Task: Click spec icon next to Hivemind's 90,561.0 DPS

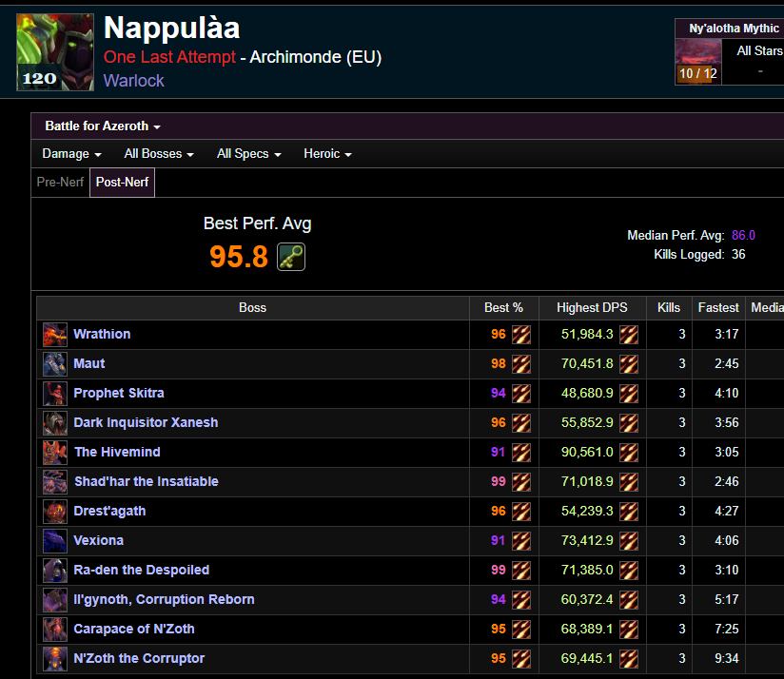Action: [x=629, y=452]
